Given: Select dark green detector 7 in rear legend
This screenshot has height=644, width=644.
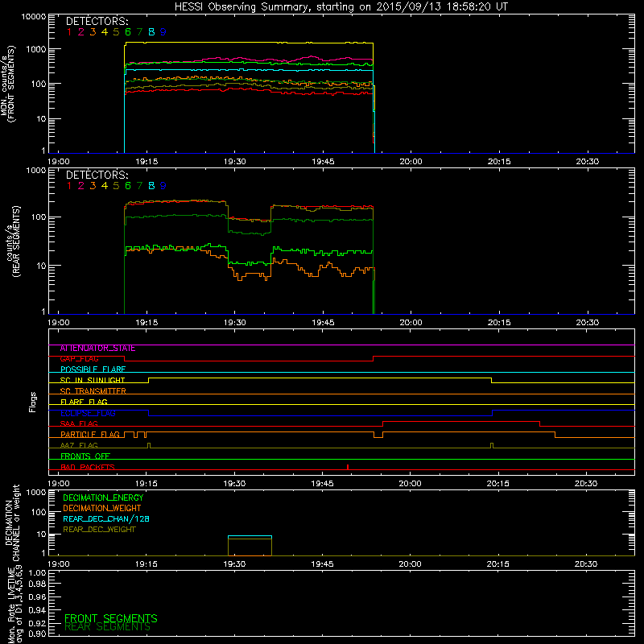Looking at the screenshot, I should click(139, 186).
